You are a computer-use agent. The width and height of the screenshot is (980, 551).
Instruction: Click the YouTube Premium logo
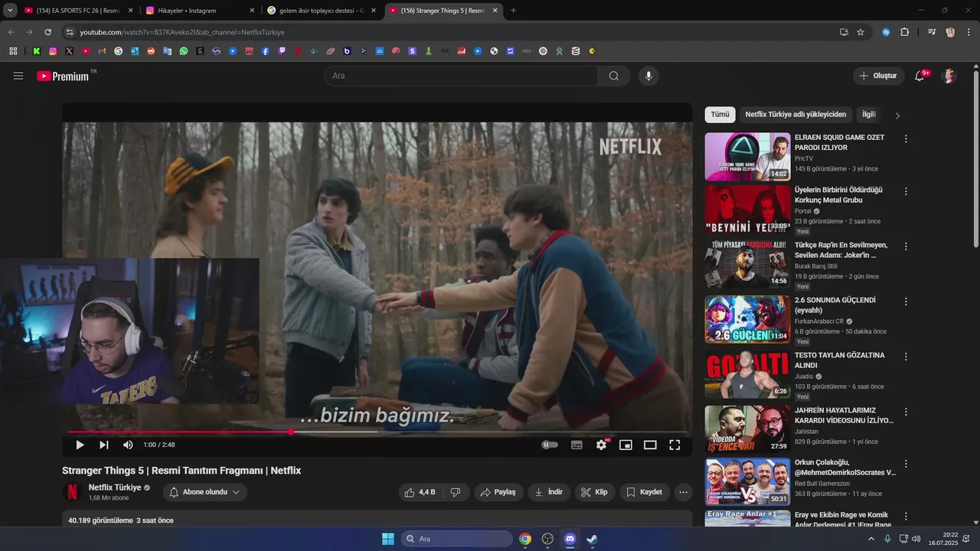click(63, 76)
